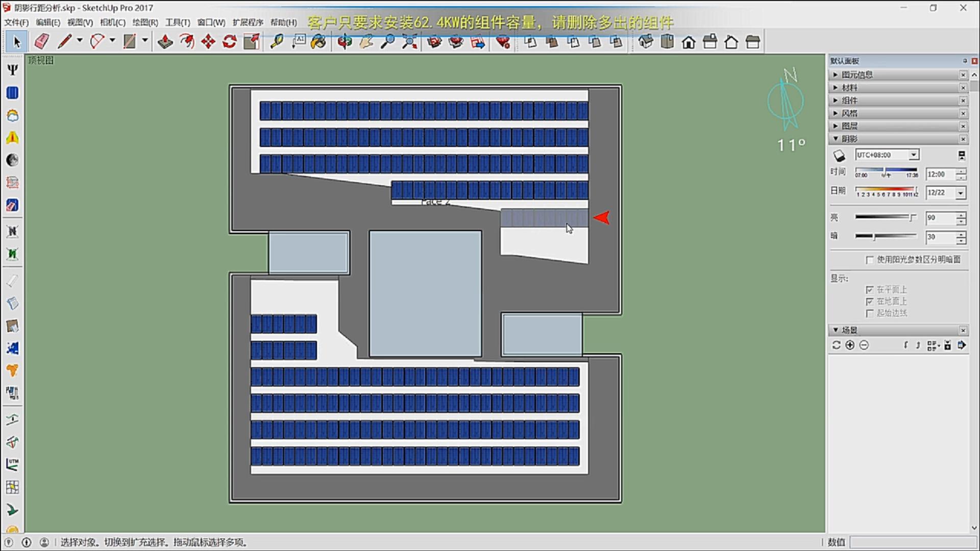Click the update scene refresh button
The height and width of the screenshot is (551, 980).
pos(836,345)
